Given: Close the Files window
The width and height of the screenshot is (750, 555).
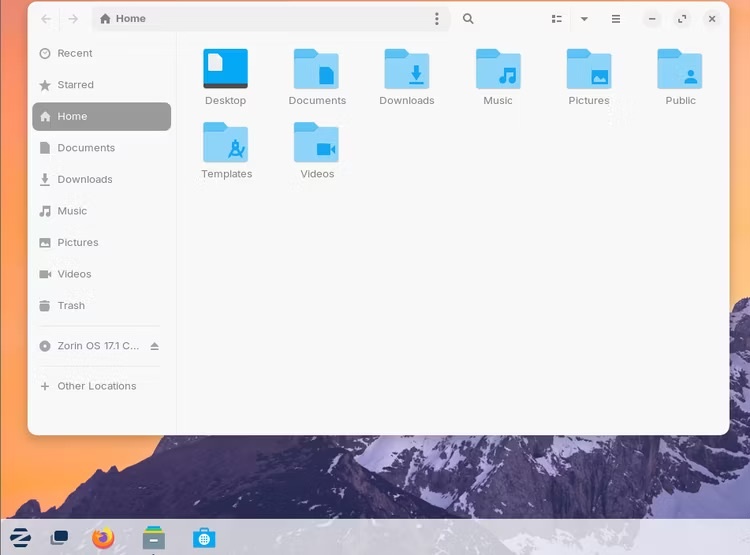Looking at the screenshot, I should [x=712, y=19].
